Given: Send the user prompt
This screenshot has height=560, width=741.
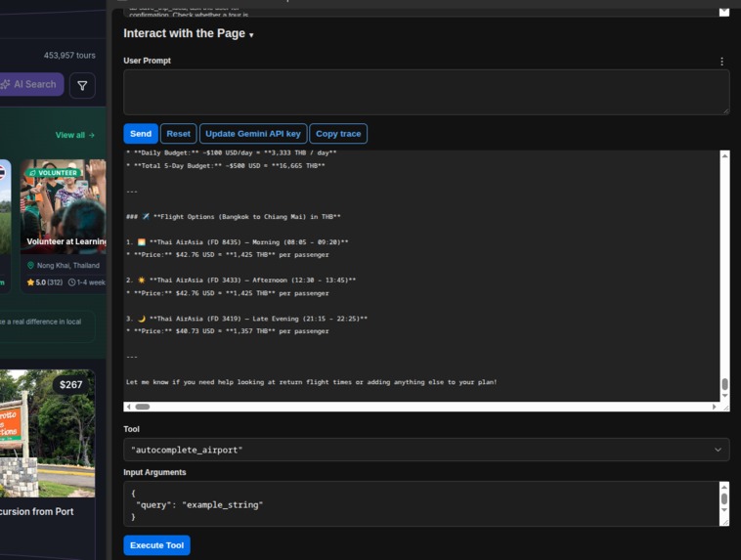Looking at the screenshot, I should (x=141, y=134).
